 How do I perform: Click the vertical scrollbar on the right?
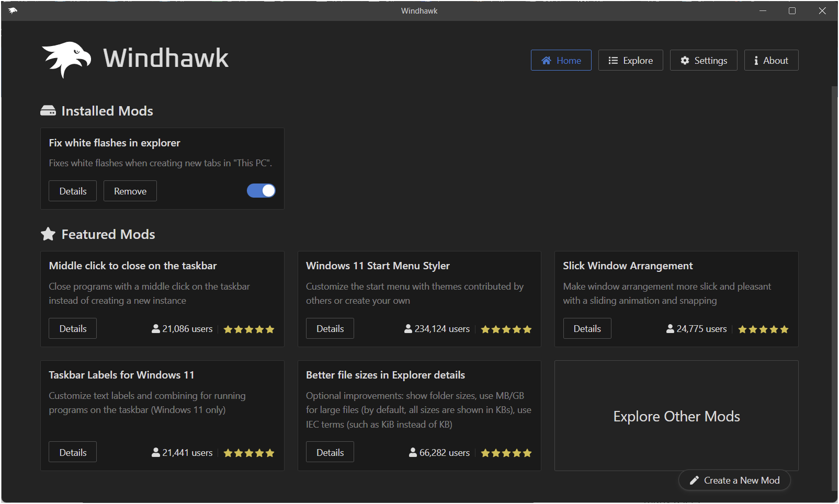pyautogui.click(x=834, y=288)
